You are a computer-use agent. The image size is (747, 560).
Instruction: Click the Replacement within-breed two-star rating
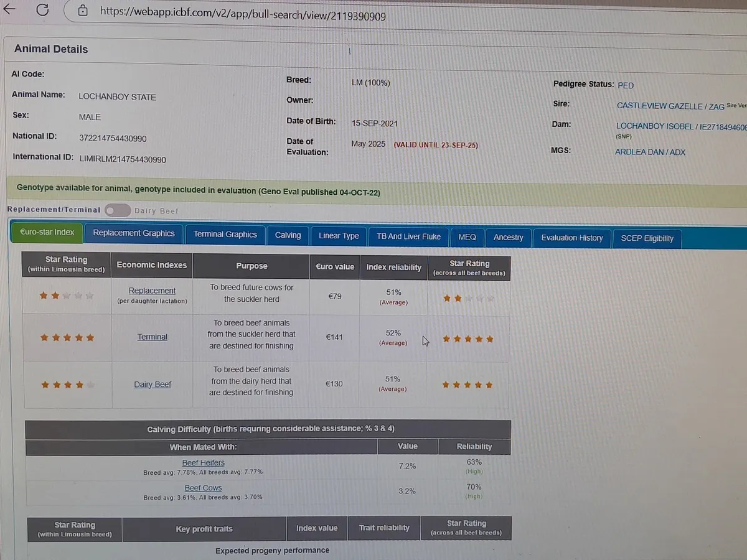click(67, 296)
